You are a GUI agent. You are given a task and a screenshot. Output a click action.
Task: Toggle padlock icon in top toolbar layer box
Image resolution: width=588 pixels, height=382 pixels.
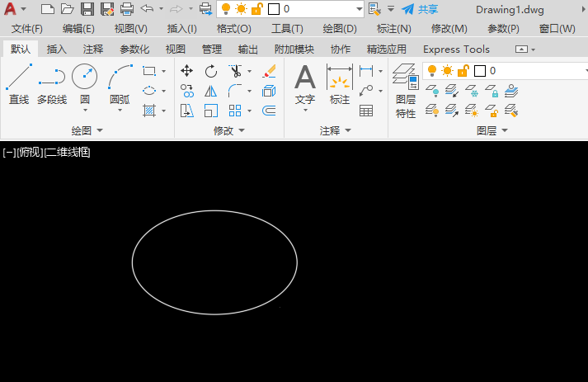(256, 9)
